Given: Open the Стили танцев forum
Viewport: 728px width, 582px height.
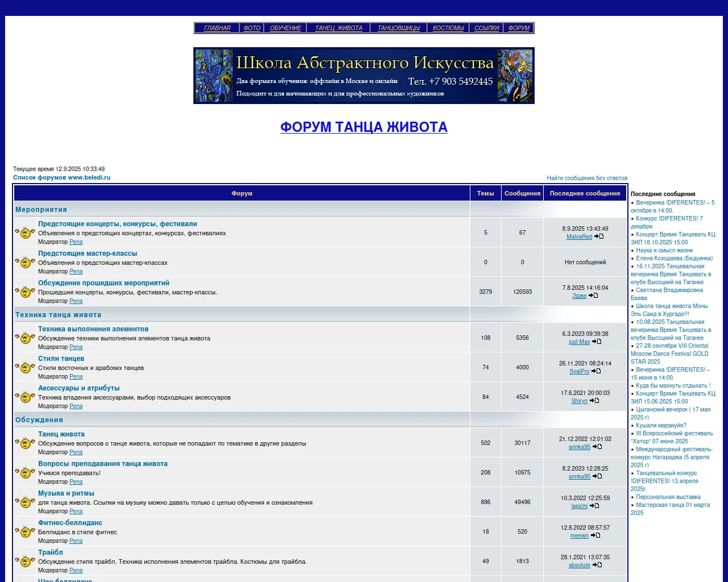Looking at the screenshot, I should coord(61,359).
